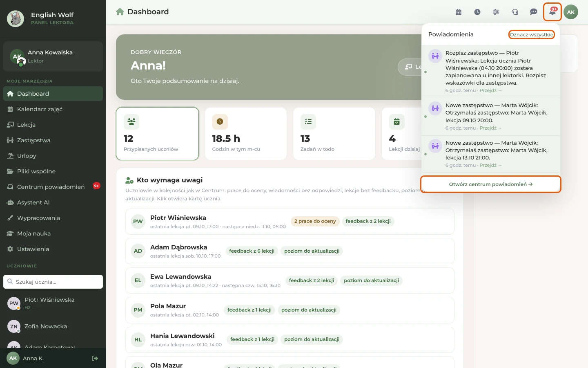Click the headset support icon in header

tap(515, 12)
